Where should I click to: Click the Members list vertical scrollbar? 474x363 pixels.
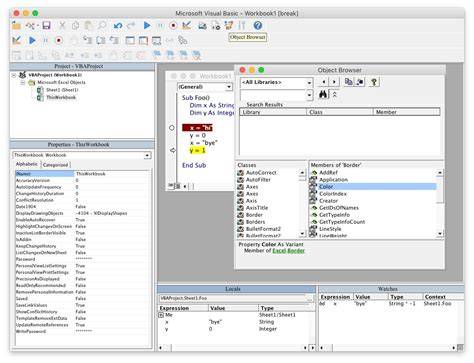(440, 203)
